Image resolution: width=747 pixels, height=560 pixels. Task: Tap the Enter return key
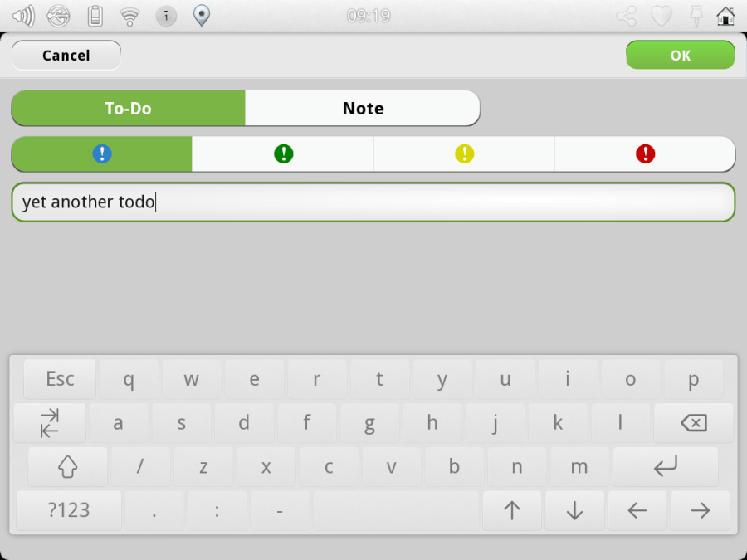[x=665, y=466]
